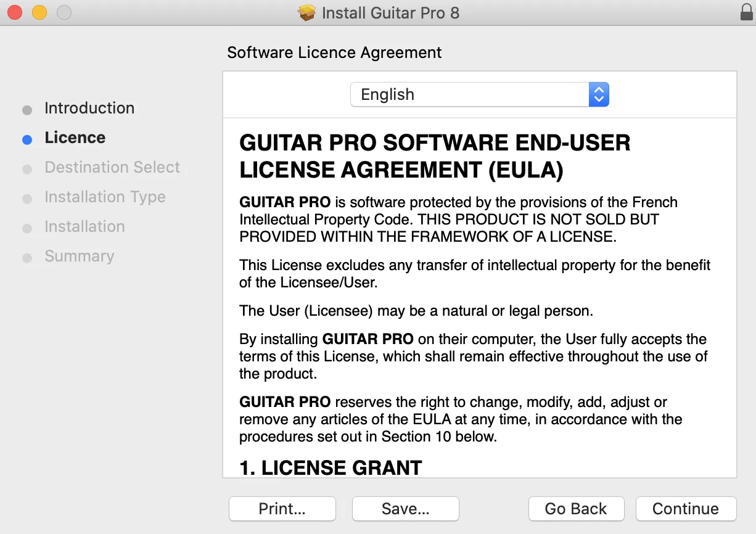Screen dimensions: 756x534
Task: Click the Save... button
Action: point(406,509)
